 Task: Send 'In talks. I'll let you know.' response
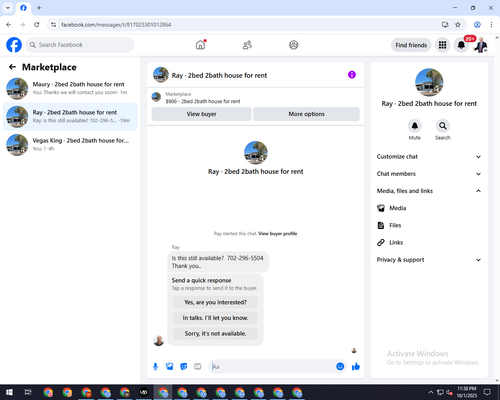tap(215, 318)
